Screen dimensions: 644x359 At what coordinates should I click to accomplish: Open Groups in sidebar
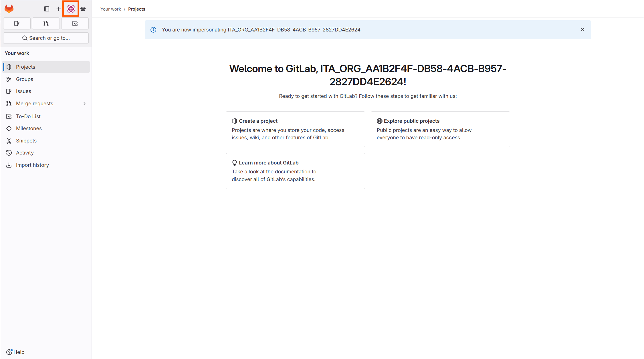(x=25, y=79)
